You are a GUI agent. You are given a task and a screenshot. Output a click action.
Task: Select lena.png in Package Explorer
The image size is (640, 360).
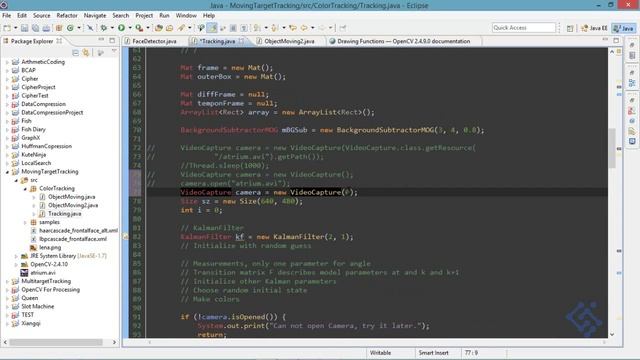pyautogui.click(x=50, y=247)
